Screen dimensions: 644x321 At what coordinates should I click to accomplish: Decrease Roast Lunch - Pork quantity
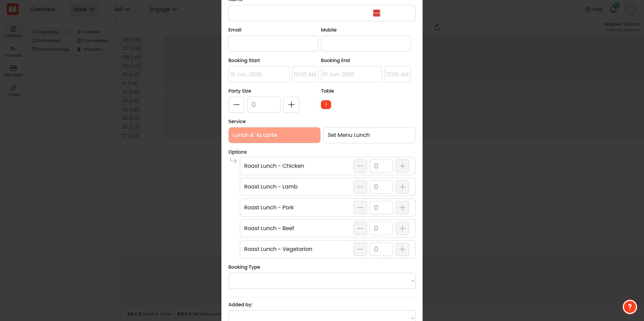tap(360, 208)
